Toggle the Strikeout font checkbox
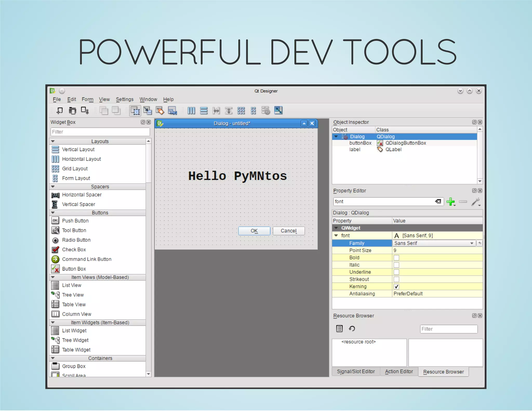Viewport: 532px width, 411px height. point(396,279)
